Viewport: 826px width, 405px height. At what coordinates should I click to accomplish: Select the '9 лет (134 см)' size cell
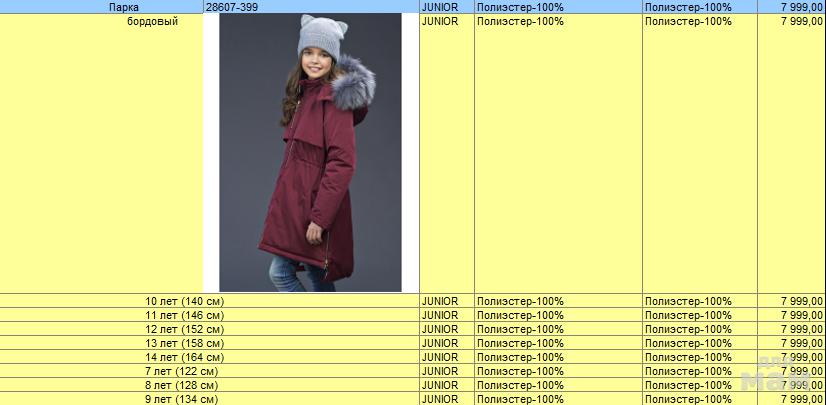(x=181, y=399)
